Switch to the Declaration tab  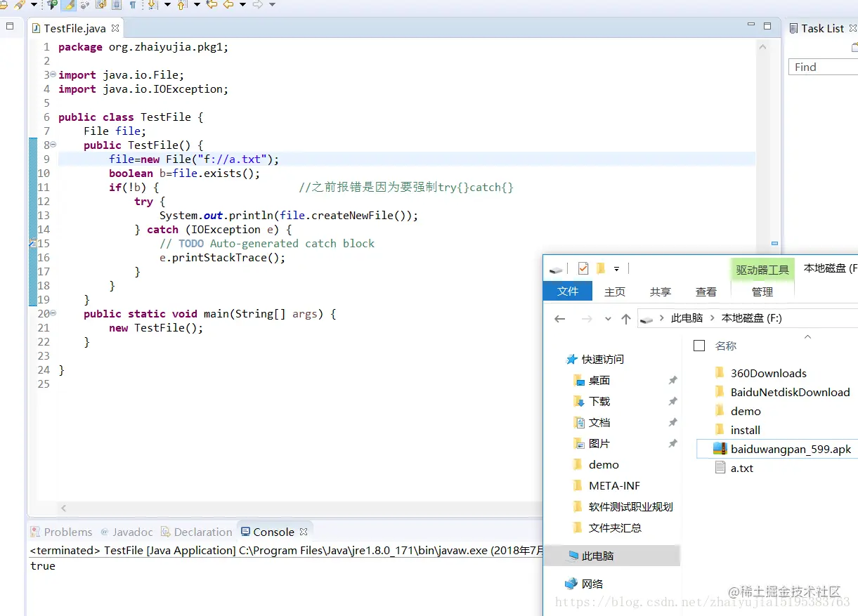(x=196, y=532)
